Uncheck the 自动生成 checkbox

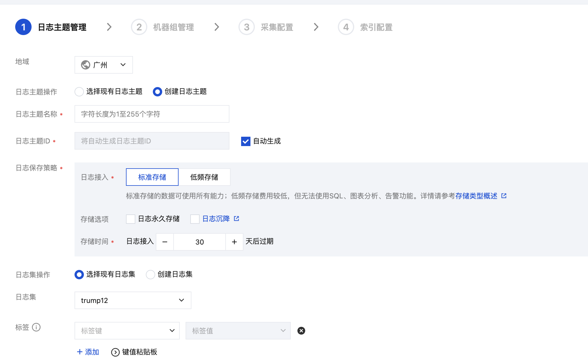(245, 141)
